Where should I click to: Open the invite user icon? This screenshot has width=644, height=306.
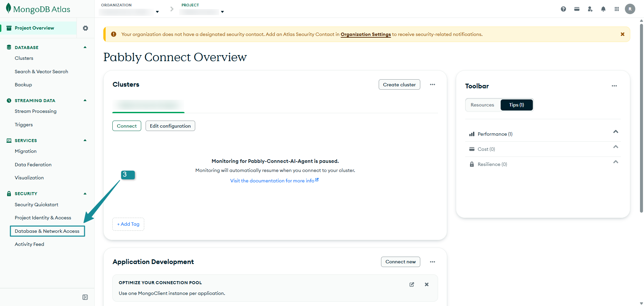click(x=590, y=9)
